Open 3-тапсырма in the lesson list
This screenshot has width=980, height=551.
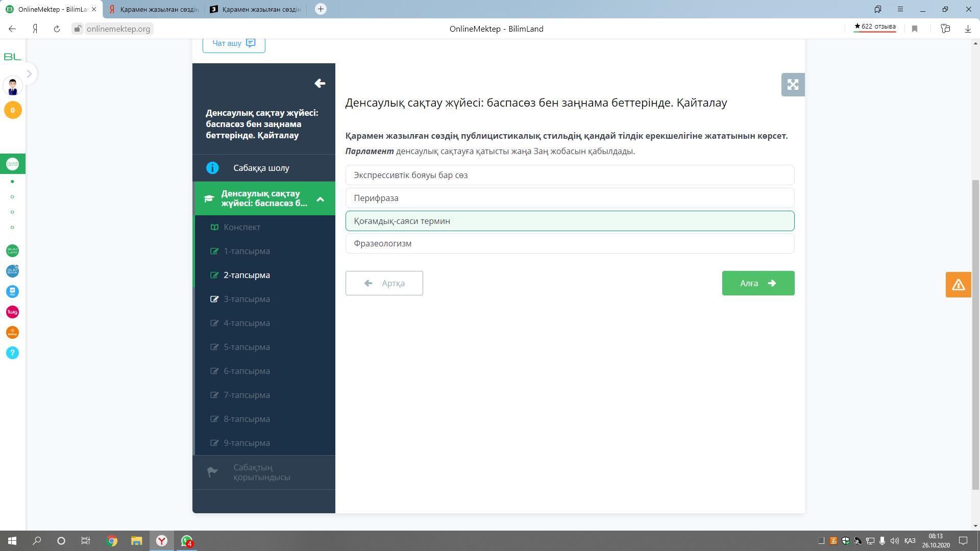tap(247, 299)
